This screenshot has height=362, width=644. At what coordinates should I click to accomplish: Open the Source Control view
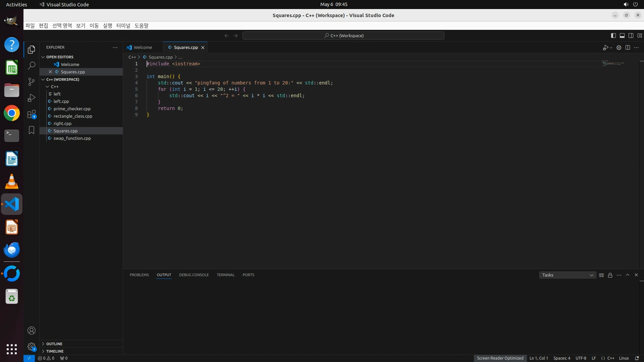[32, 82]
